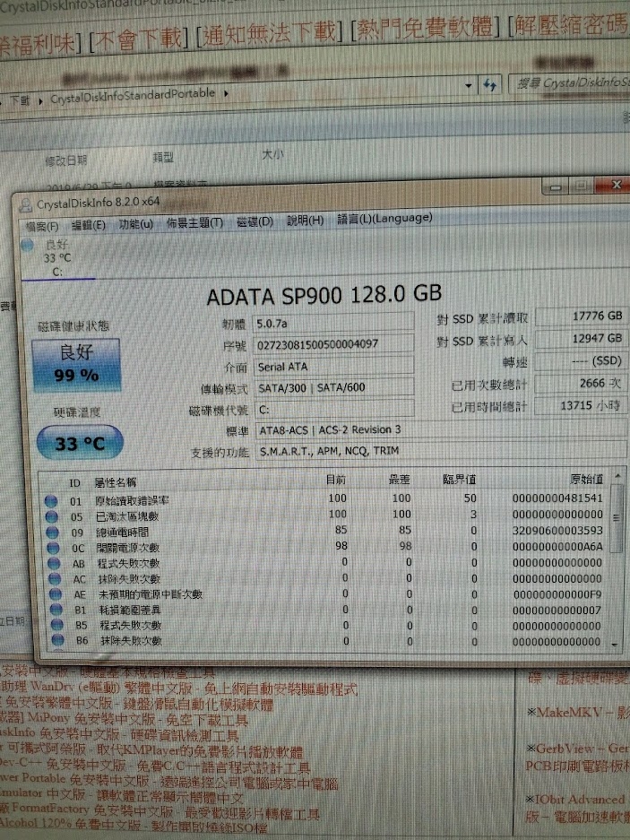
Task: Open the 功能(u) menu
Action: [x=135, y=224]
